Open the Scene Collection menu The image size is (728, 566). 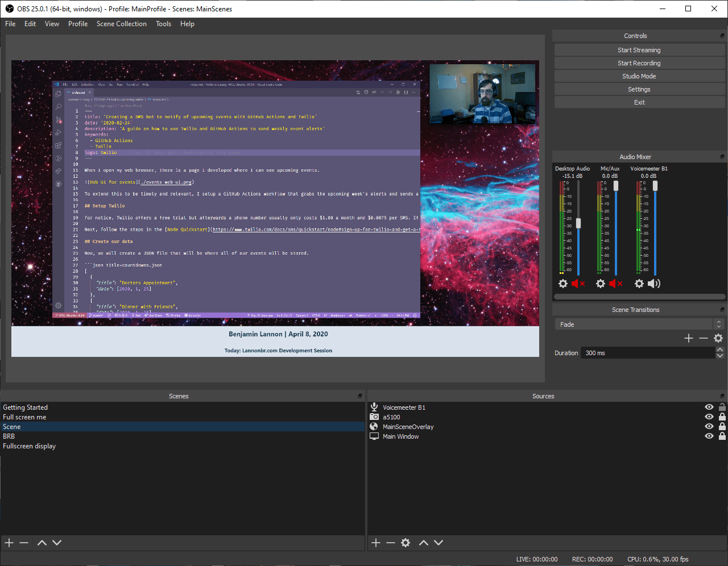click(122, 24)
